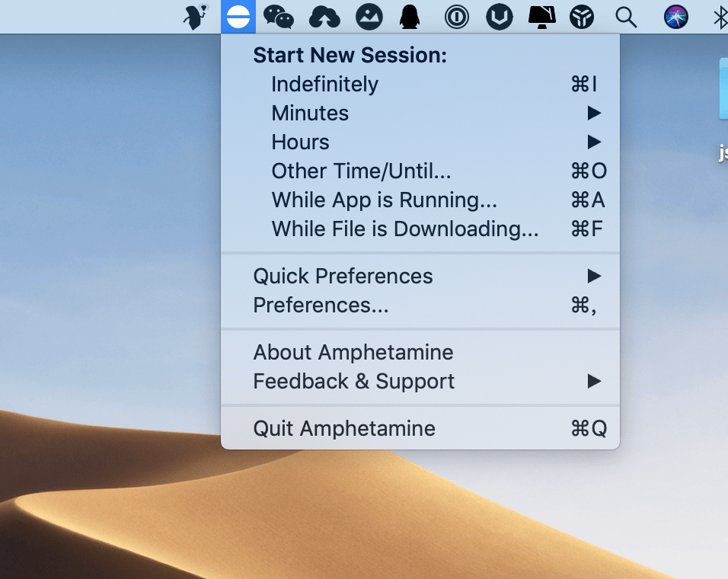Start an Indefinitely session
The width and height of the screenshot is (728, 579).
420,84
